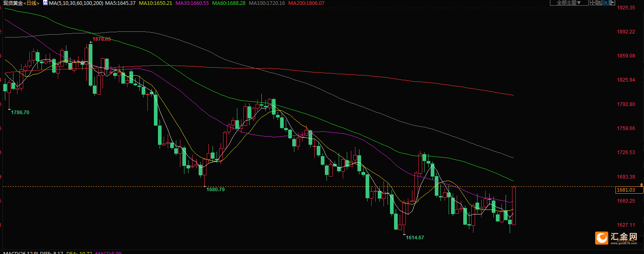The image size is (644, 254).
Task: Click the 1892.22 price axis label
Action: click(x=626, y=32)
